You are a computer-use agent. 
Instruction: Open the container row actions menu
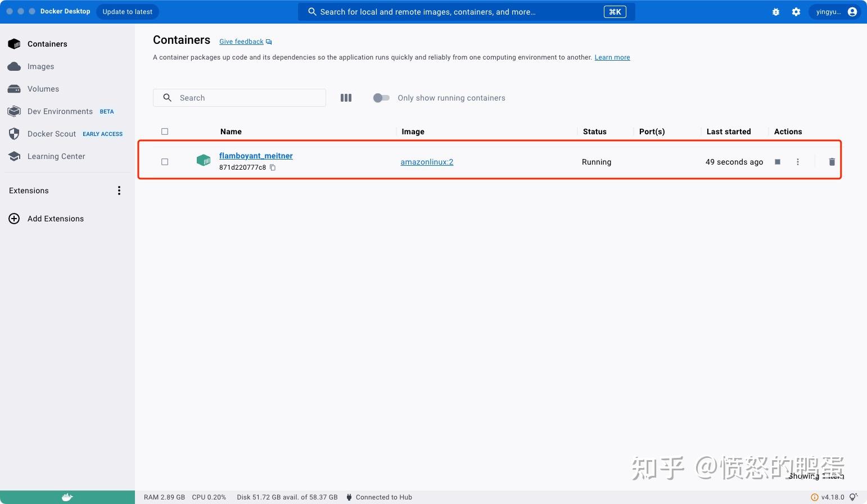(797, 162)
